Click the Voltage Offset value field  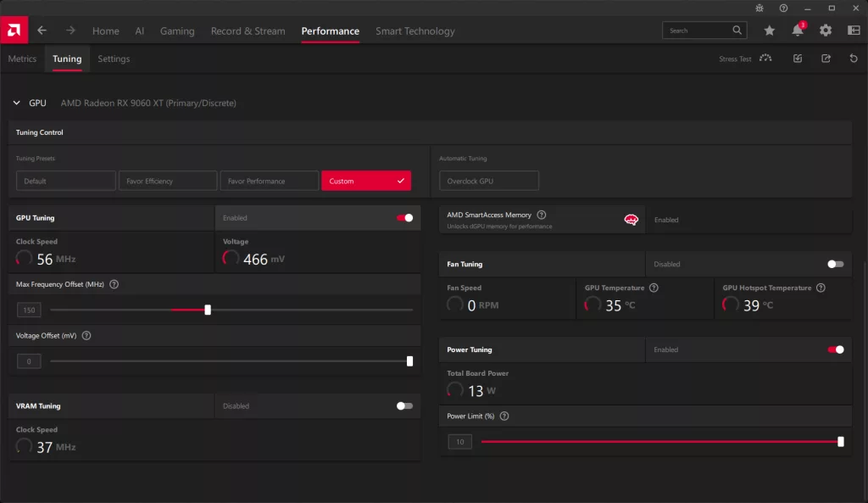(x=29, y=361)
